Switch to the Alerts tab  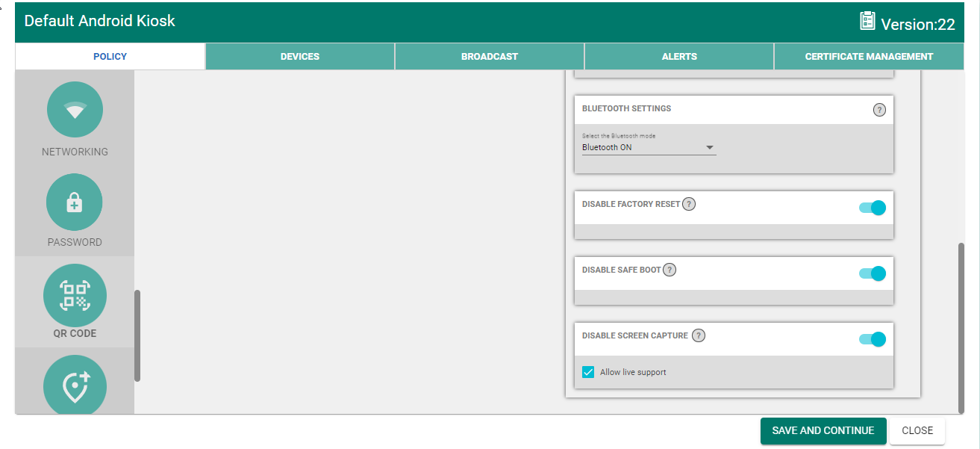coord(679,57)
